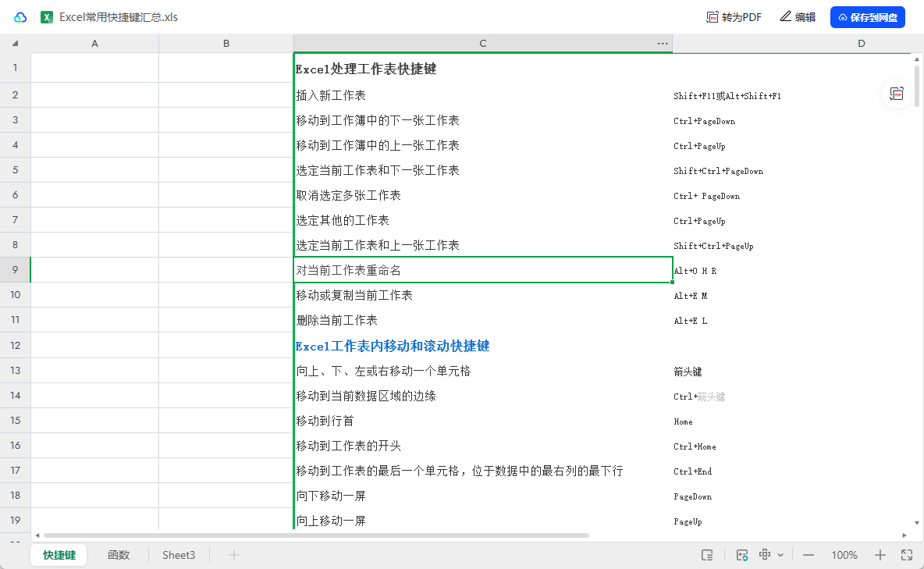The image size is (924, 569).
Task: Click the 转为PDF button
Action: [734, 17]
